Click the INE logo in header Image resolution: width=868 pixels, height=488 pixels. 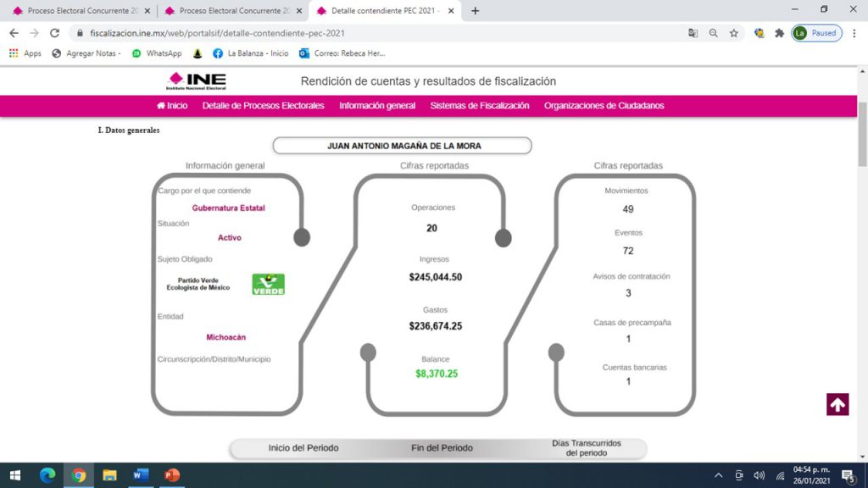click(x=197, y=81)
